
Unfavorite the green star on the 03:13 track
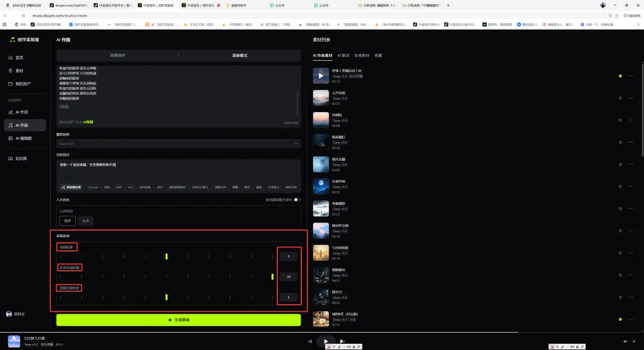click(x=620, y=76)
